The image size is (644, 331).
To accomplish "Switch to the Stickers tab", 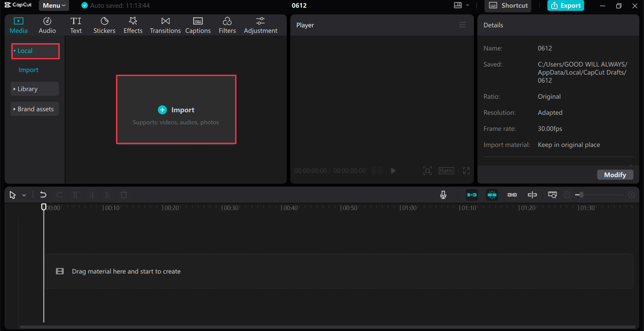I will pyautogui.click(x=104, y=26).
